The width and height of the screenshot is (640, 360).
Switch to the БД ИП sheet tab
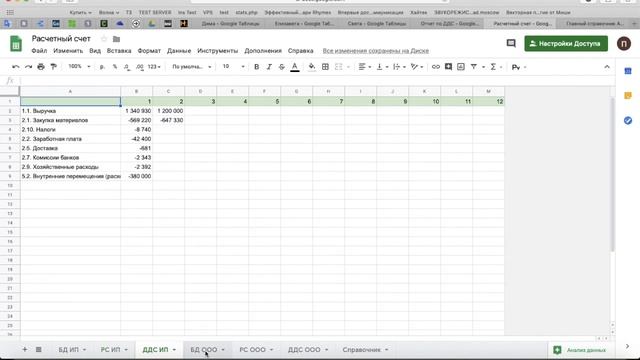pyautogui.click(x=68, y=350)
